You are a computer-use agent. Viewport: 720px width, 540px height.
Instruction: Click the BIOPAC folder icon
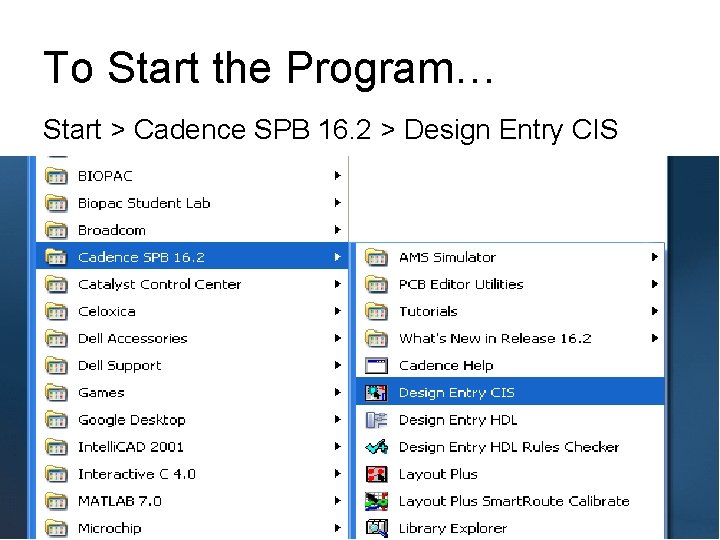pyautogui.click(x=56, y=176)
